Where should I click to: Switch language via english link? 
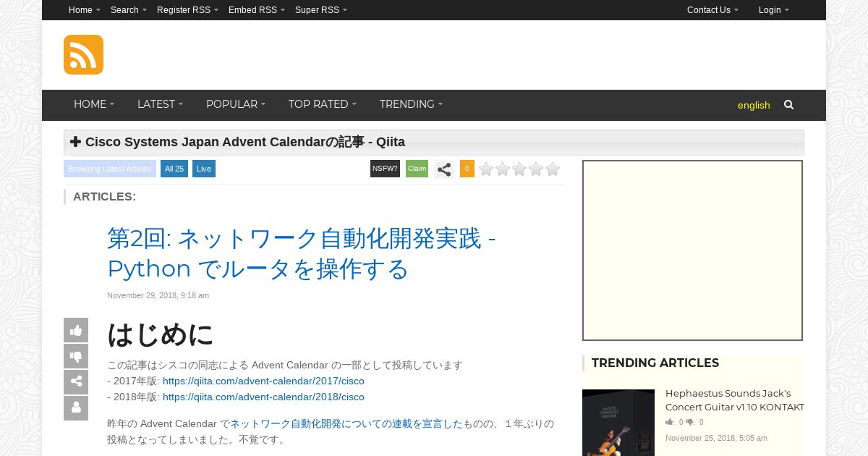click(x=754, y=105)
